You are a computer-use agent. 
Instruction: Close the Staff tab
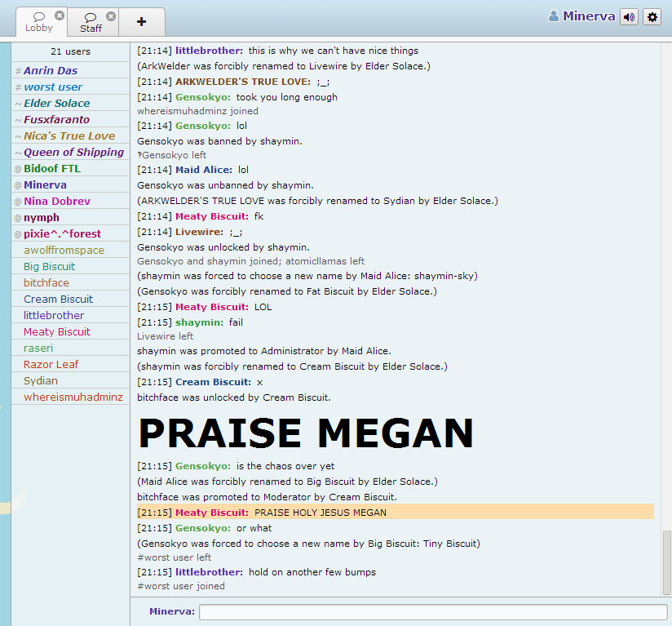111,16
